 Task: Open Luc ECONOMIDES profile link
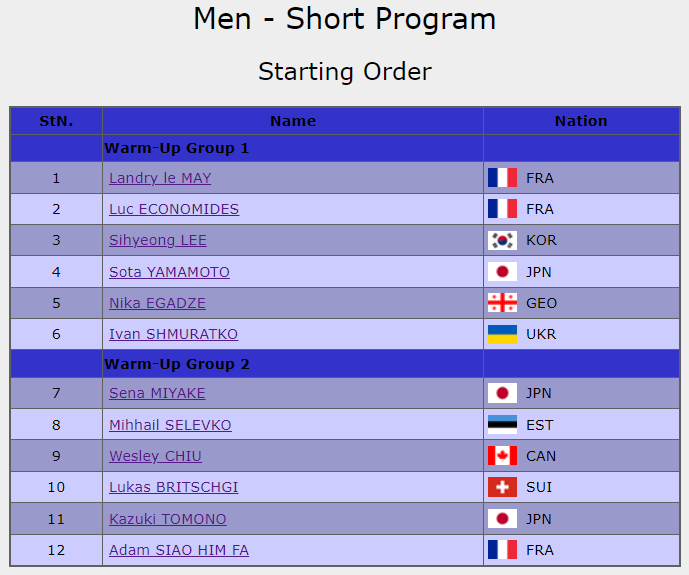(174, 209)
